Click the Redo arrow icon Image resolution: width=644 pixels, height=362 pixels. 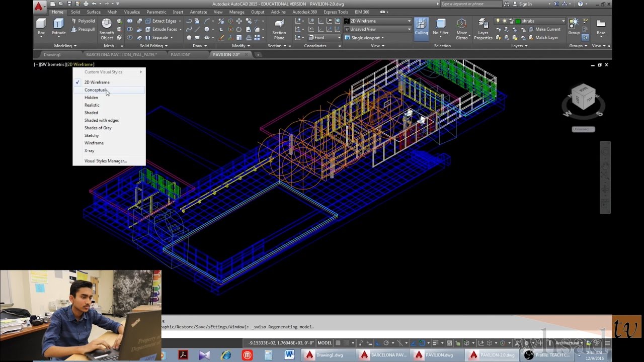click(106, 4)
